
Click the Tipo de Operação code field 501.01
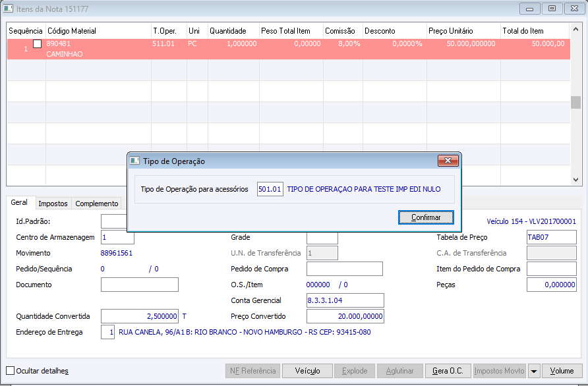pyautogui.click(x=270, y=189)
